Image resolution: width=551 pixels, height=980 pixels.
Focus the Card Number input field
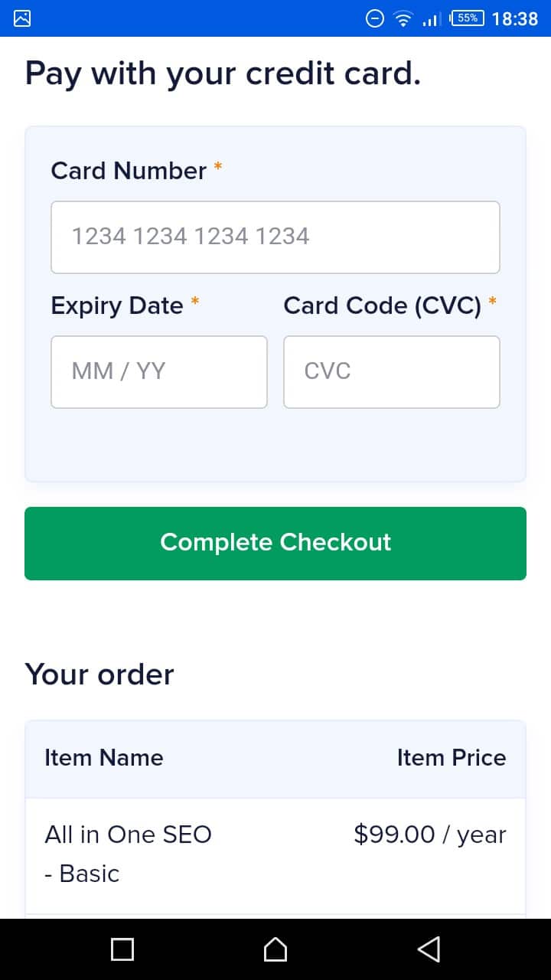[x=275, y=237]
